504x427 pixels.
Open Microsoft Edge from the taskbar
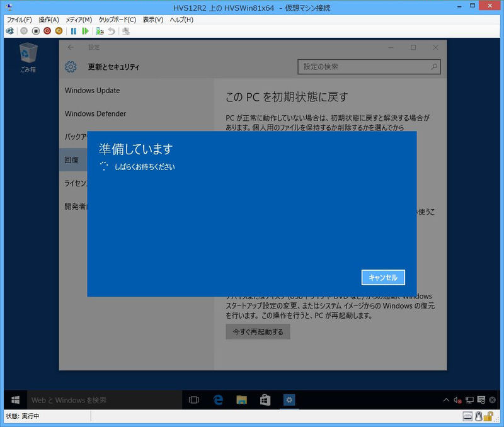pyautogui.click(x=219, y=400)
